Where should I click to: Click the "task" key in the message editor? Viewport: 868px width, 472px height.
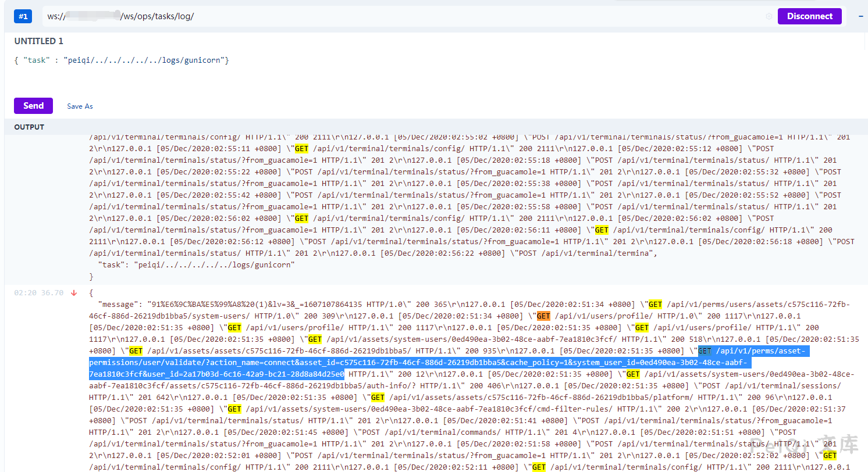tap(36, 60)
